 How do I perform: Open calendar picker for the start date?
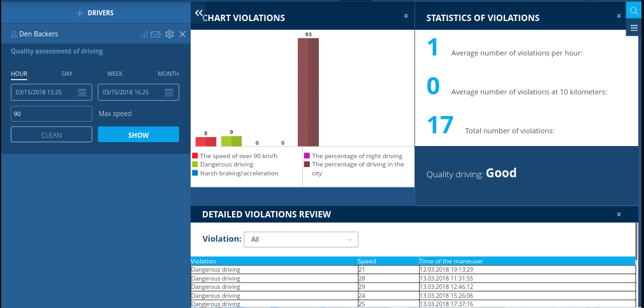(82, 92)
